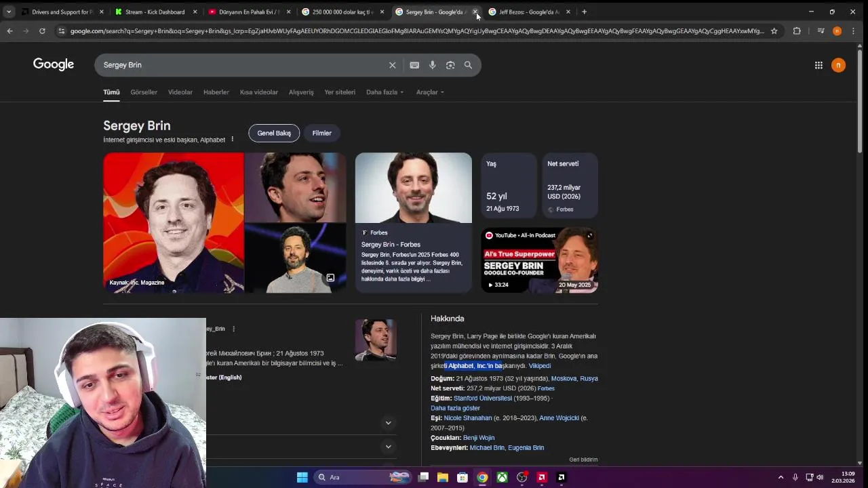Open the tab search dropdown arrow

click(9, 12)
